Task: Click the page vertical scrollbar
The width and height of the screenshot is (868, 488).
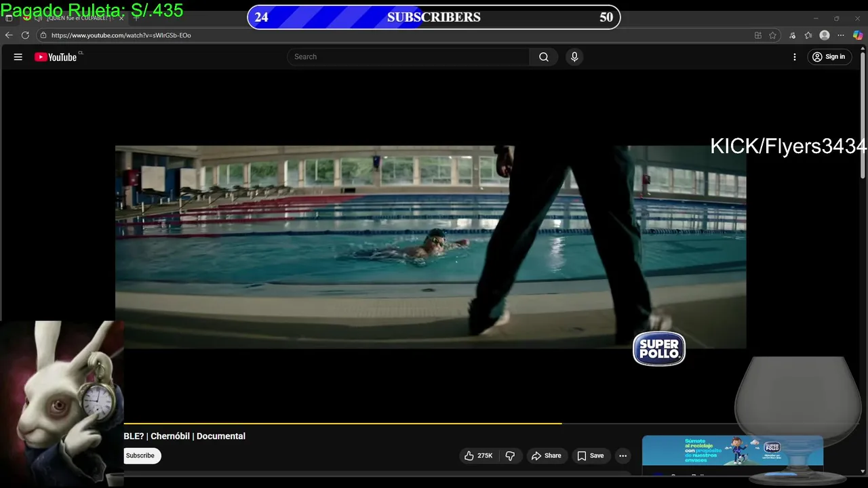Action: 863,115
